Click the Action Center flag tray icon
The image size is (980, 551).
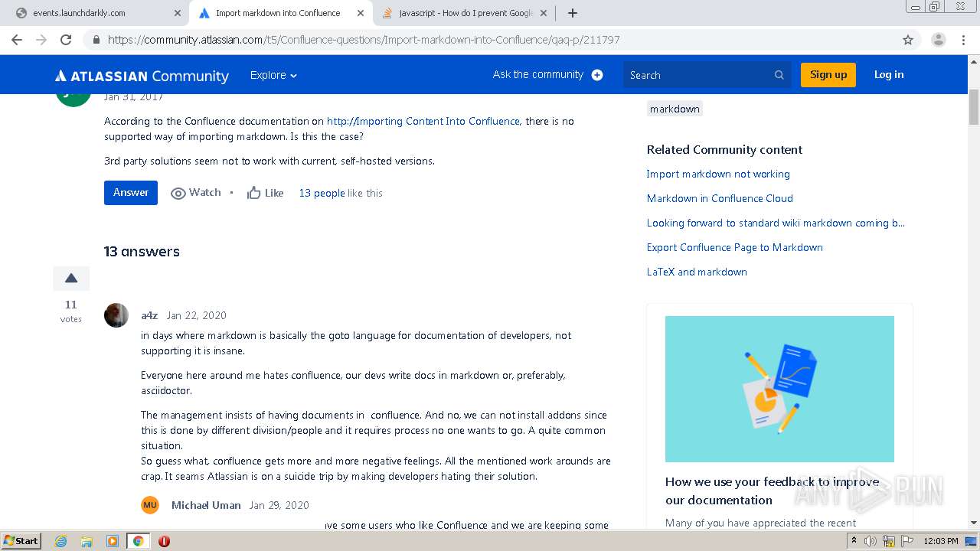(906, 541)
